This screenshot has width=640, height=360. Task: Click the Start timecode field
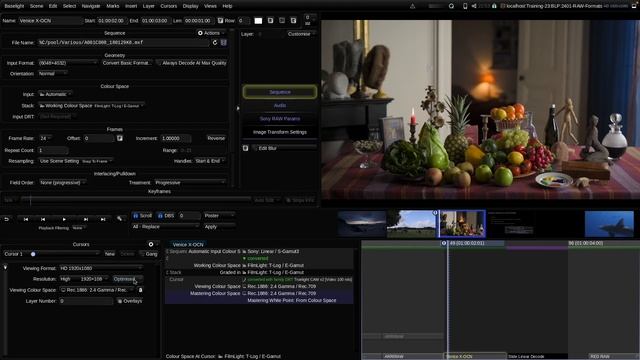(111, 20)
